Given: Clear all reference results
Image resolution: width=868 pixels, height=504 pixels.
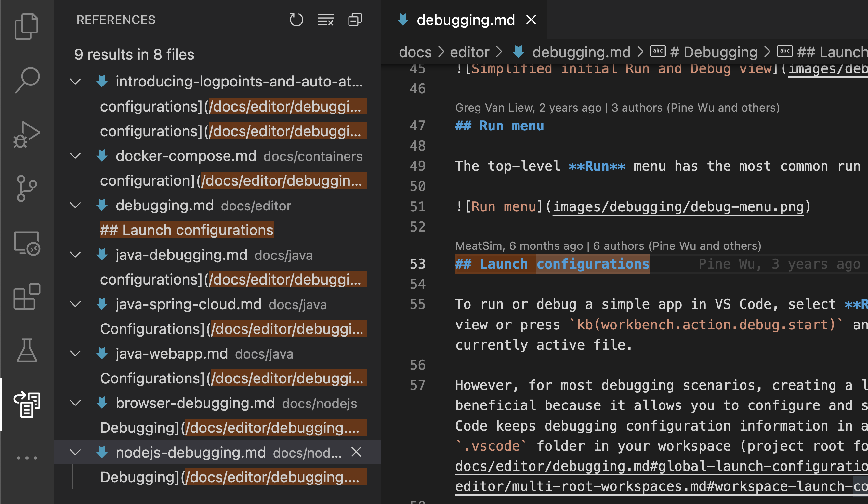Looking at the screenshot, I should tap(325, 20).
